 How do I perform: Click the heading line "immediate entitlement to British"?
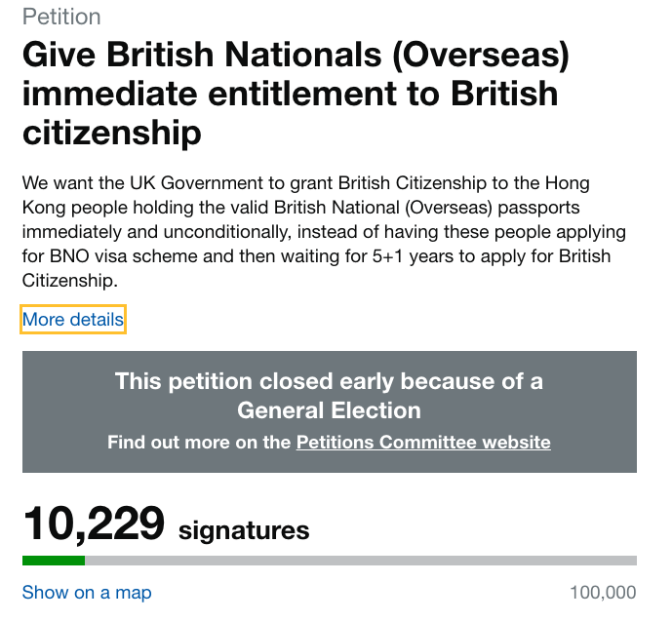(x=290, y=94)
